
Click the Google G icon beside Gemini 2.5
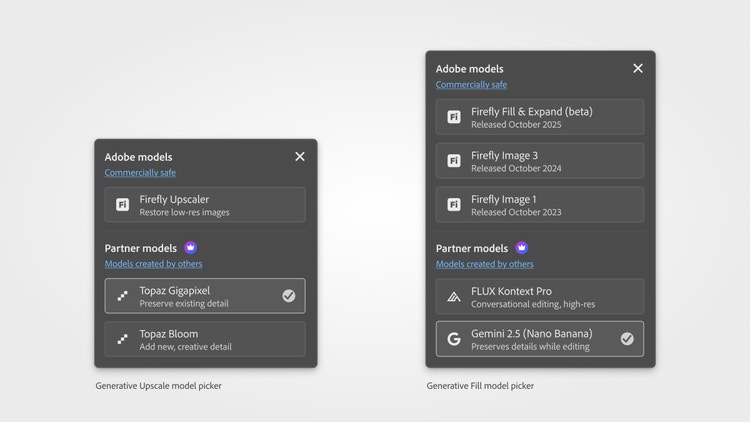point(454,339)
